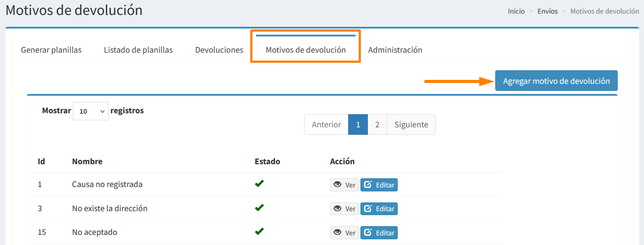This screenshot has width=644, height=245.
Task: Click the Motivos de devolución page heading
Action: click(x=74, y=10)
